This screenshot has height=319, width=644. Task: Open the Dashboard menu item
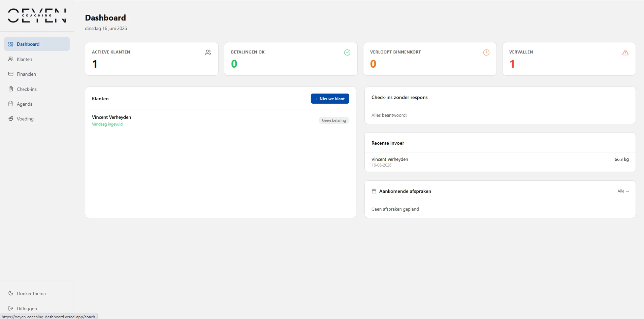[x=37, y=44]
